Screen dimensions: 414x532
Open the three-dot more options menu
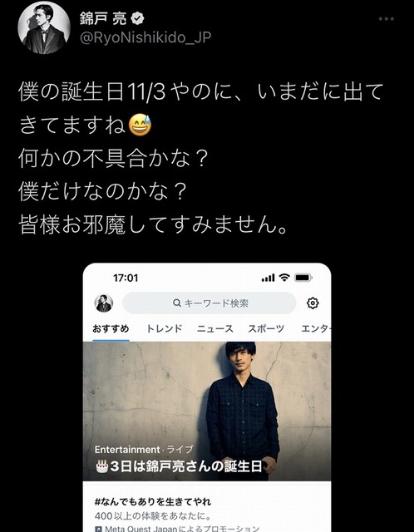point(387,18)
